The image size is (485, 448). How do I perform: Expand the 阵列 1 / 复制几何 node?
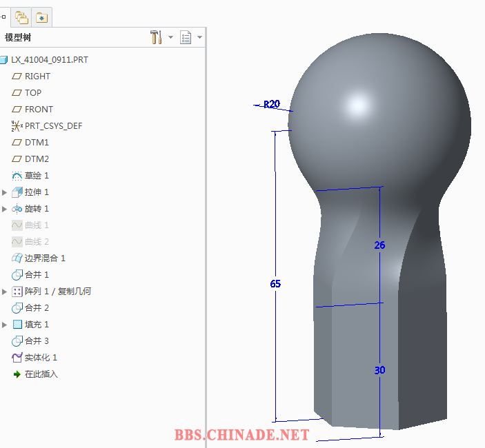(5, 292)
